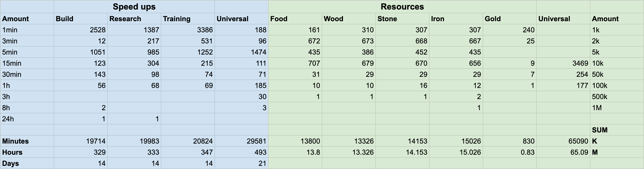Click the Speed ups header cell
Viewport: 644px width, 169px height.
pos(134,7)
